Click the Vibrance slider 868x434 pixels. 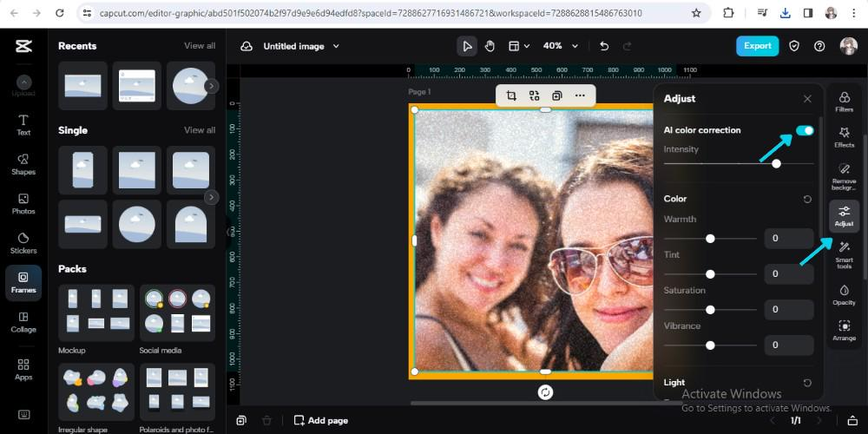click(710, 345)
